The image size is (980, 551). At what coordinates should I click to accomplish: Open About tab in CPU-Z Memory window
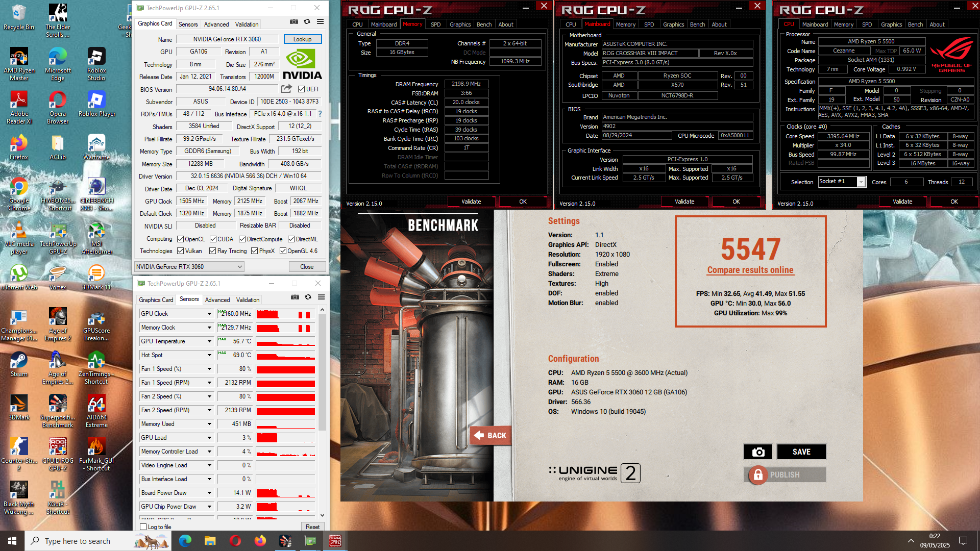pos(506,24)
